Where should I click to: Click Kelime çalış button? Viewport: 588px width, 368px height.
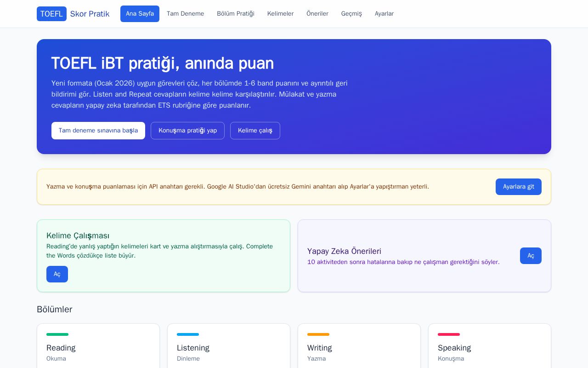coord(255,131)
